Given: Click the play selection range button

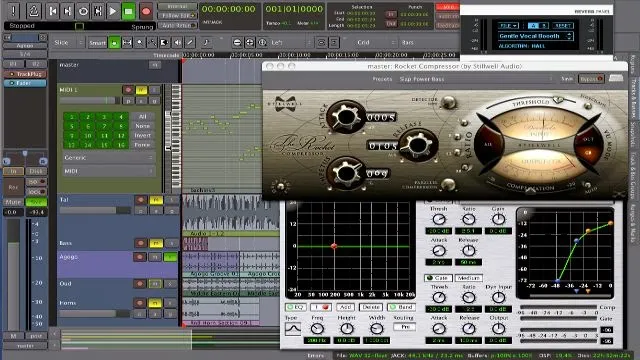Looking at the screenshot, I should (98, 11).
